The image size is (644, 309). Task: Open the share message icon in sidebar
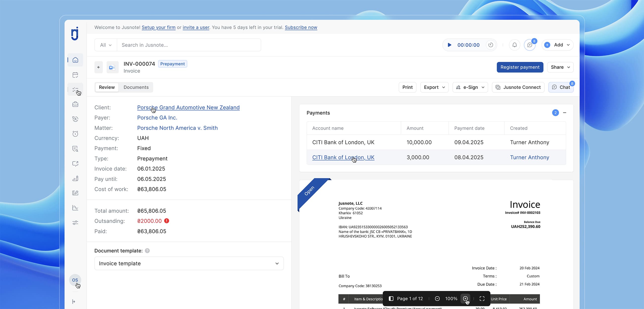[x=75, y=163]
